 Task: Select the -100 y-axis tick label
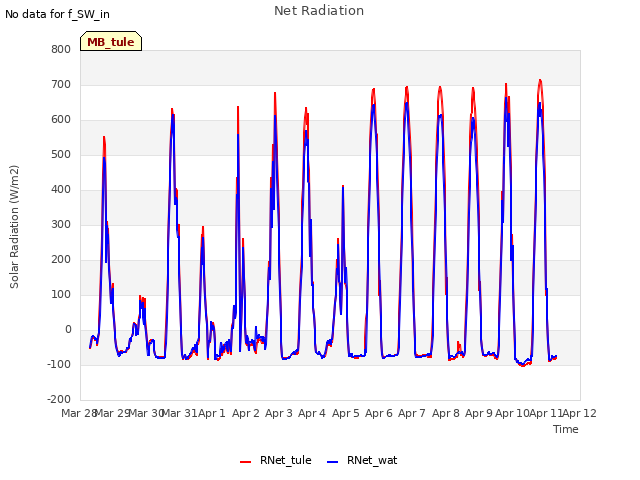59,364
